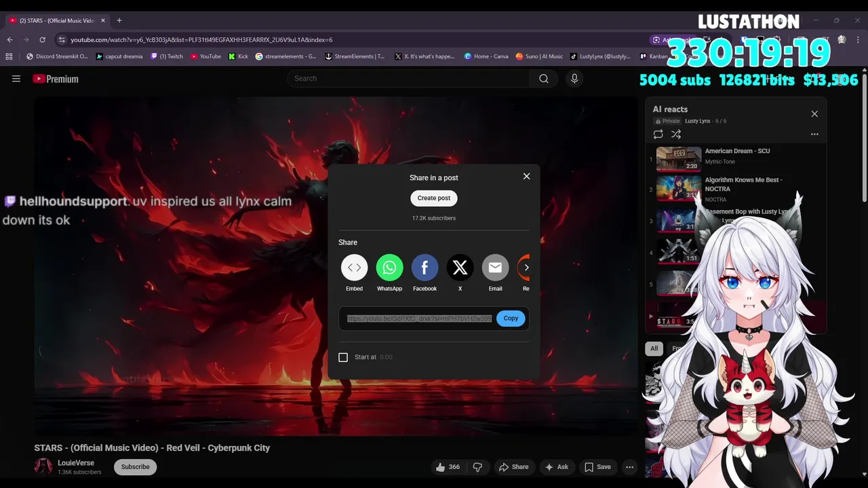The height and width of the screenshot is (488, 868).
Task: Click the search magnifier button
Action: 544,79
